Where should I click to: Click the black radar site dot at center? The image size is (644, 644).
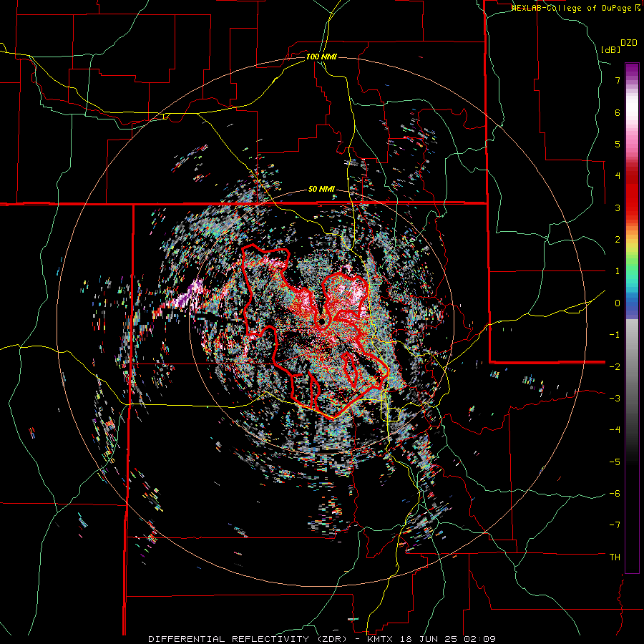[x=321, y=321]
